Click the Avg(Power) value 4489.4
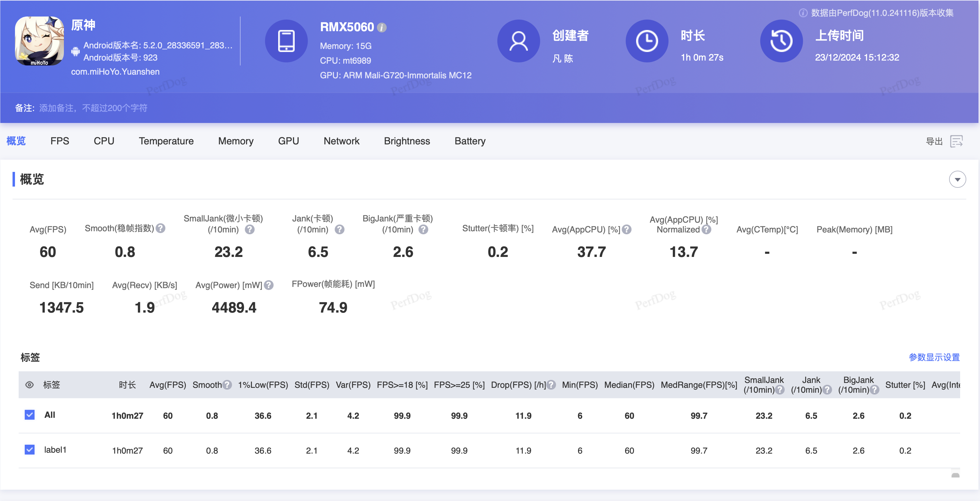The height and width of the screenshot is (501, 980). [234, 308]
